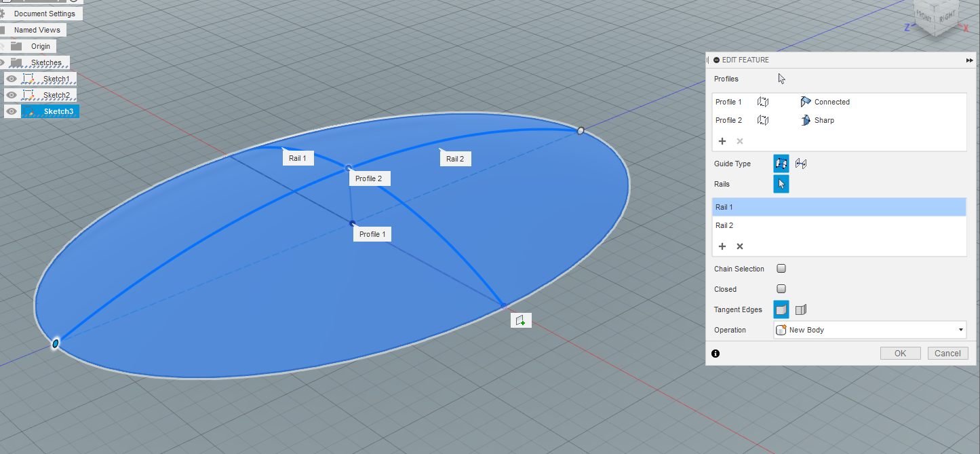Select the Centerline guide type icon
980x454 pixels.
click(800, 163)
